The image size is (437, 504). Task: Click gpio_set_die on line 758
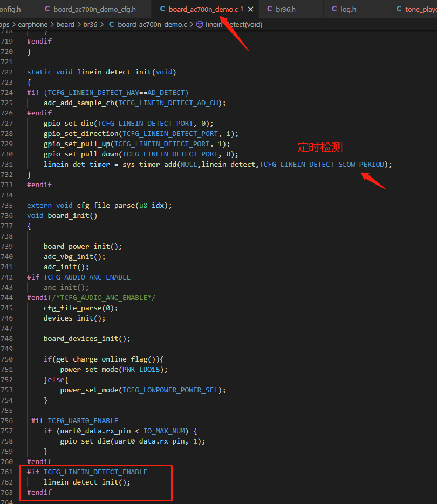tap(85, 441)
